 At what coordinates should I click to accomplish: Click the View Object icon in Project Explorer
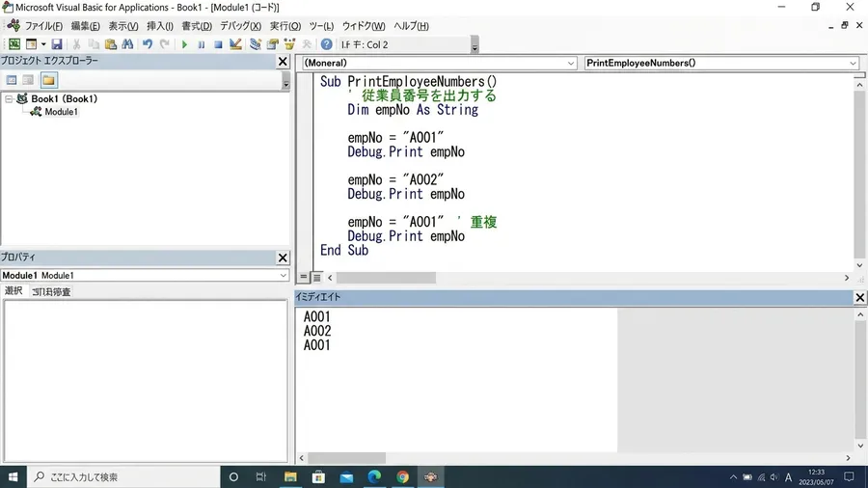pos(28,80)
